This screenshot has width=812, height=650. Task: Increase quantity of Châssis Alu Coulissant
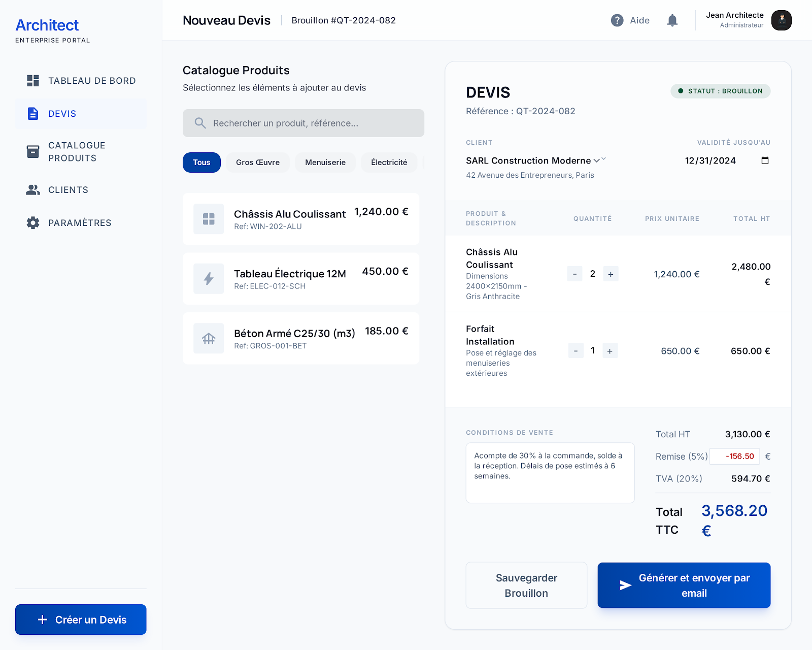coord(611,274)
